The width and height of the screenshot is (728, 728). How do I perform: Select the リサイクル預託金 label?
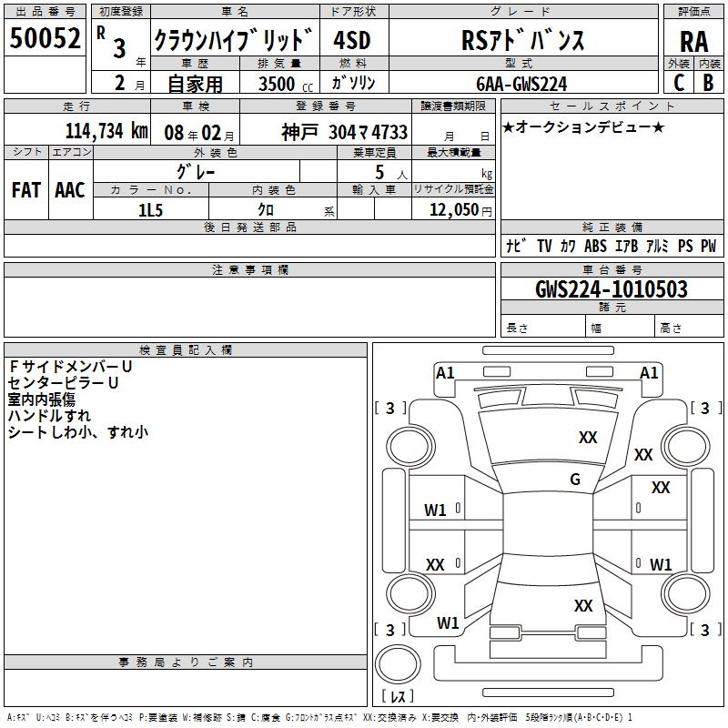(x=453, y=189)
